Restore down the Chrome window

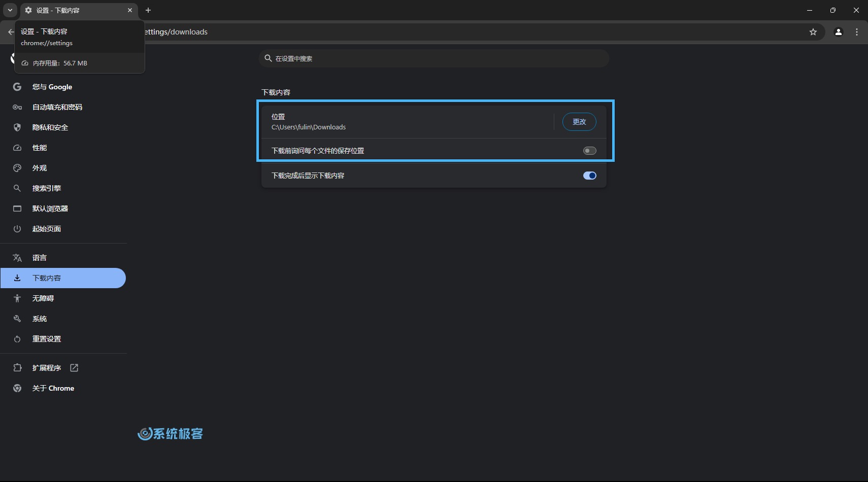tap(833, 10)
